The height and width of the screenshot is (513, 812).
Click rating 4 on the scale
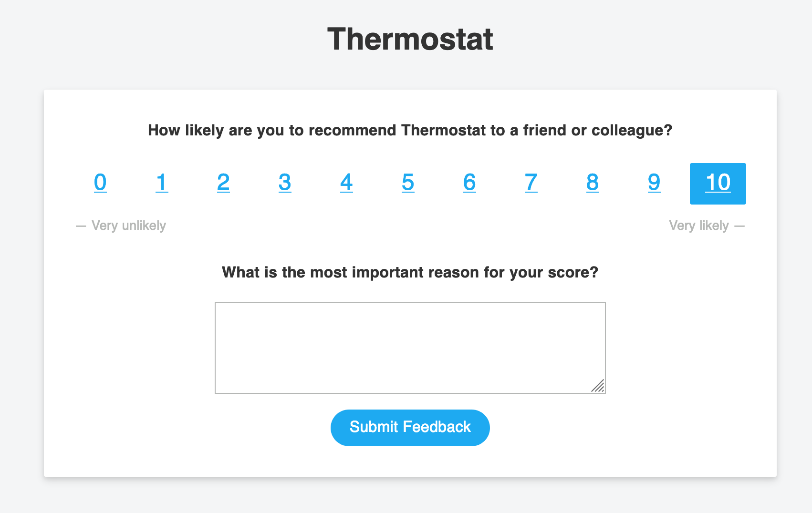(346, 183)
